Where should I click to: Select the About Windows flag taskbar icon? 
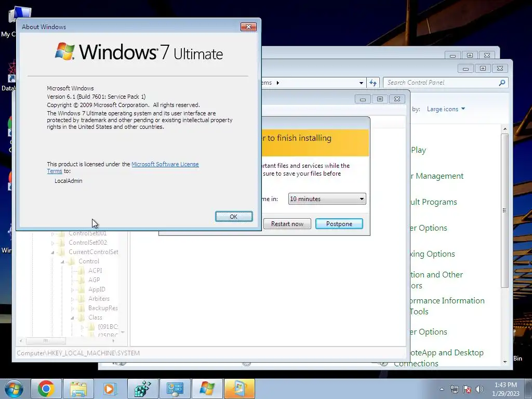click(207, 389)
